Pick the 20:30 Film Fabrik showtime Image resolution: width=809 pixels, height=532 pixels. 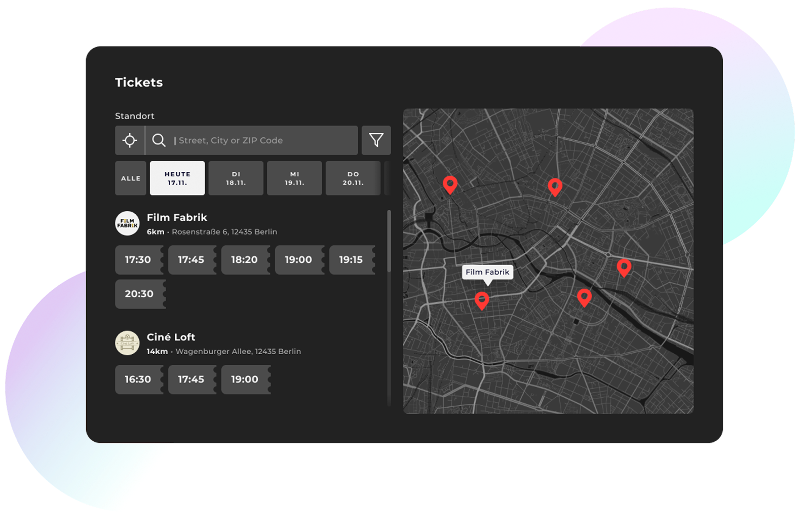[139, 294]
